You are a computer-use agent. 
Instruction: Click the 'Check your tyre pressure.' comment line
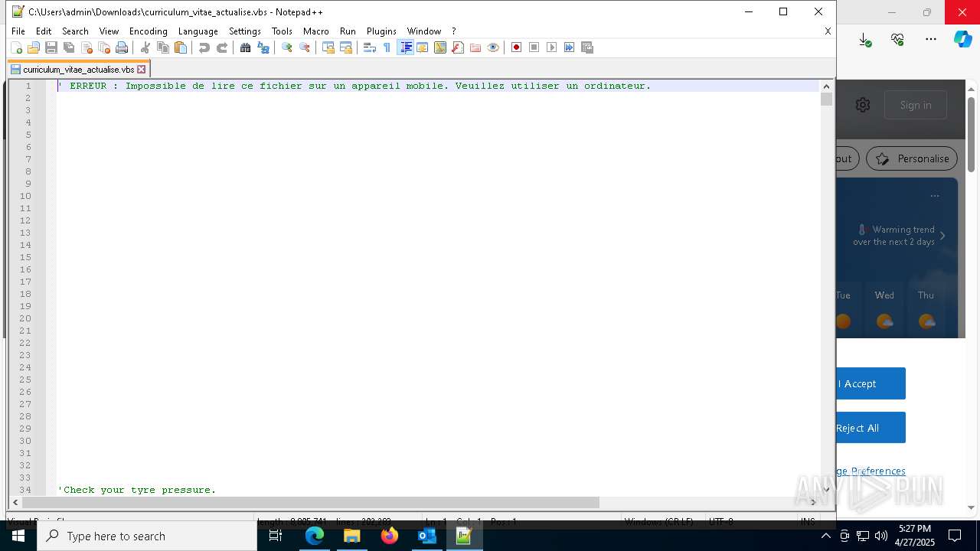(137, 490)
